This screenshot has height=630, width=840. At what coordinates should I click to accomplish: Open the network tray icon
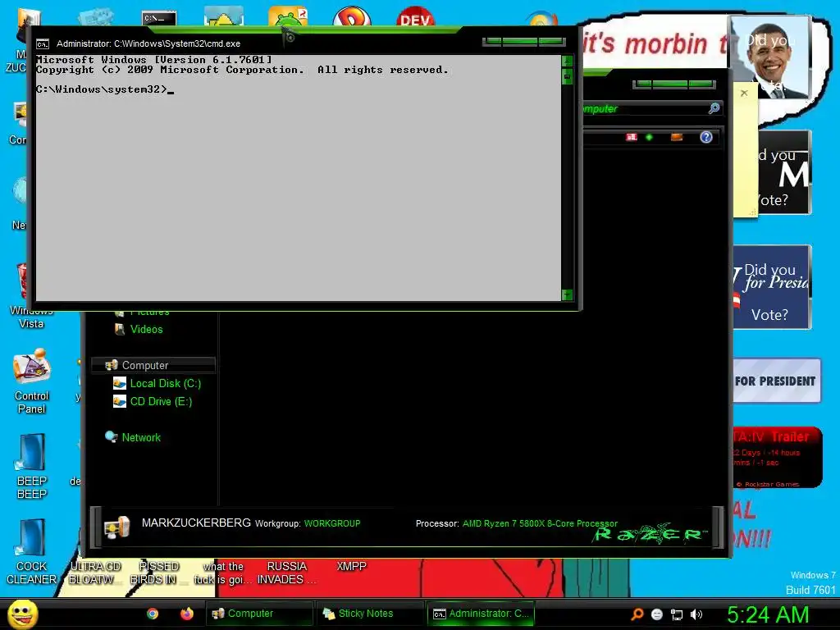(x=677, y=614)
